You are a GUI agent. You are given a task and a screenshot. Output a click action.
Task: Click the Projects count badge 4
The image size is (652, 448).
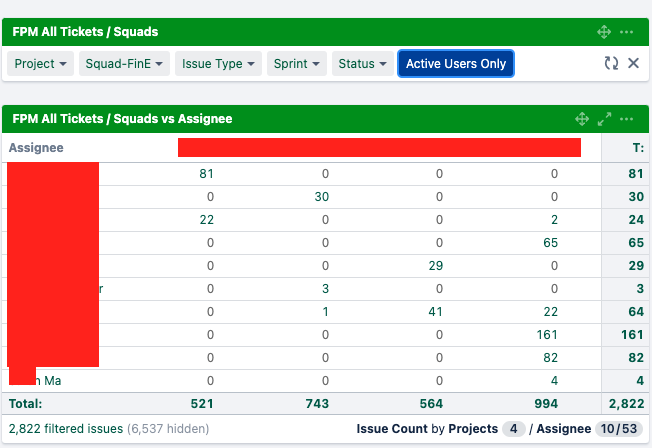click(x=514, y=429)
